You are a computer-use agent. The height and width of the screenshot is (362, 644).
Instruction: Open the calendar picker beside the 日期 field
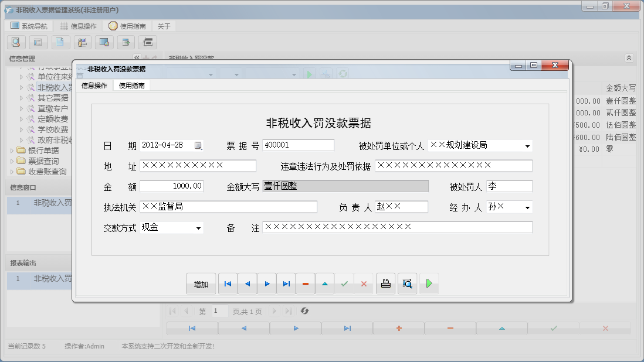point(198,145)
